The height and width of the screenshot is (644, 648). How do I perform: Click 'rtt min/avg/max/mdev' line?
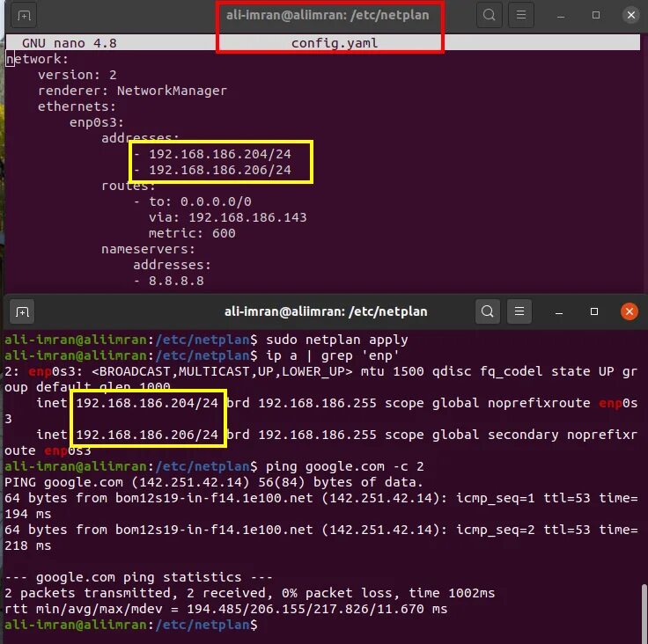point(225,609)
